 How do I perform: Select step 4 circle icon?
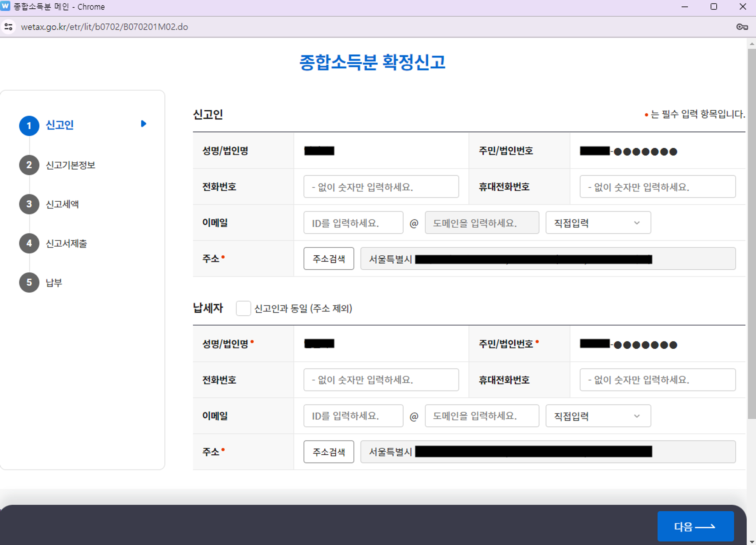click(29, 243)
